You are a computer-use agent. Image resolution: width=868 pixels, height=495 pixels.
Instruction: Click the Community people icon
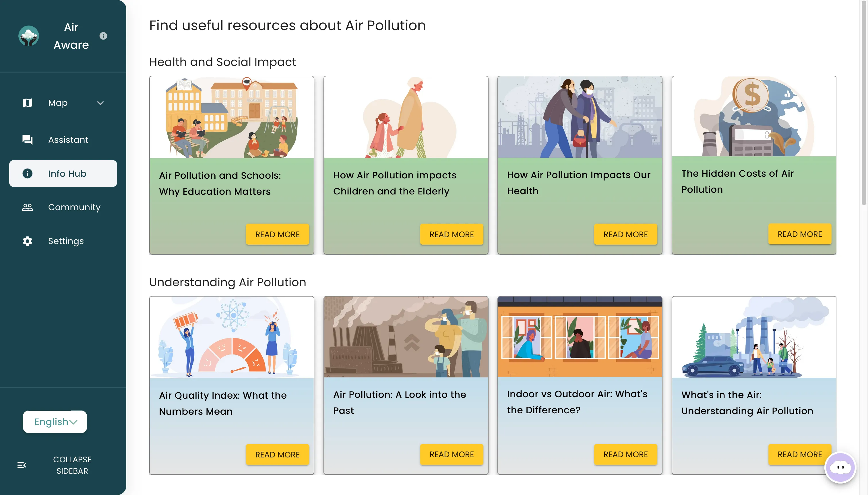tap(27, 207)
